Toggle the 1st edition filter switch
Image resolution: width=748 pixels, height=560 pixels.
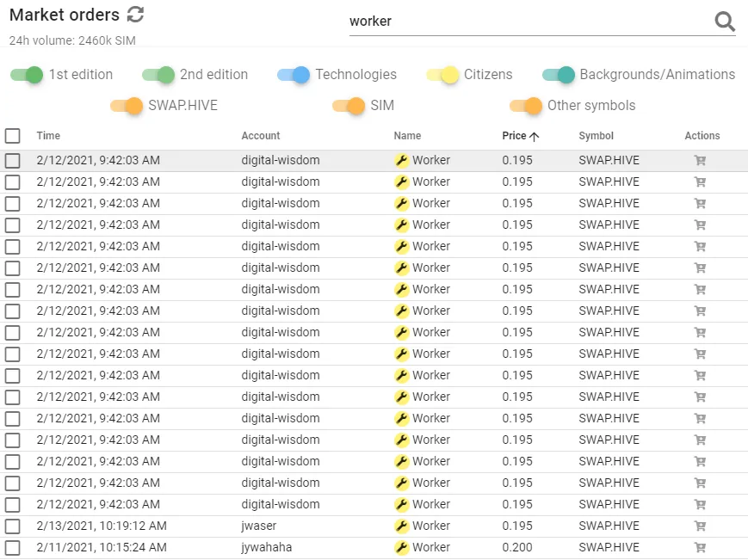(27, 75)
